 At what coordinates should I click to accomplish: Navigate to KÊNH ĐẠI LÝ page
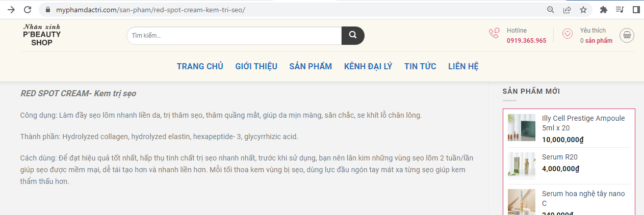click(x=368, y=66)
